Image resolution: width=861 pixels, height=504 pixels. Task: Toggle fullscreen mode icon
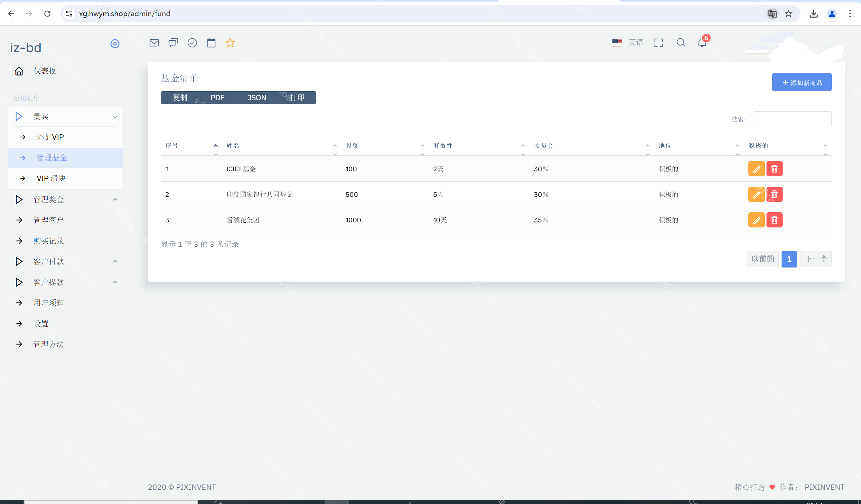click(x=659, y=43)
